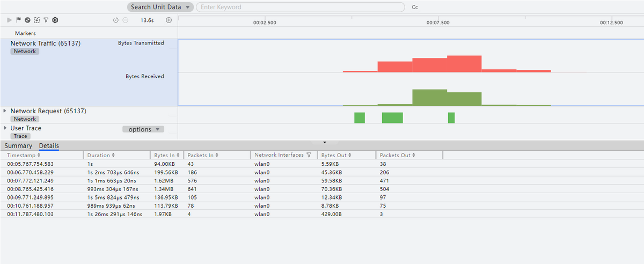Viewport: 644px width, 264px height.
Task: Open the options dropdown in User Trace
Action: 143,129
